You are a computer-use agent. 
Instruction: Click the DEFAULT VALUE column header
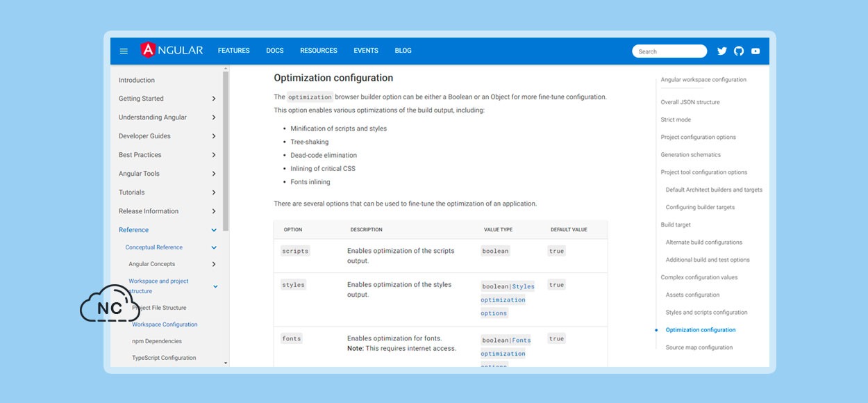tap(569, 229)
